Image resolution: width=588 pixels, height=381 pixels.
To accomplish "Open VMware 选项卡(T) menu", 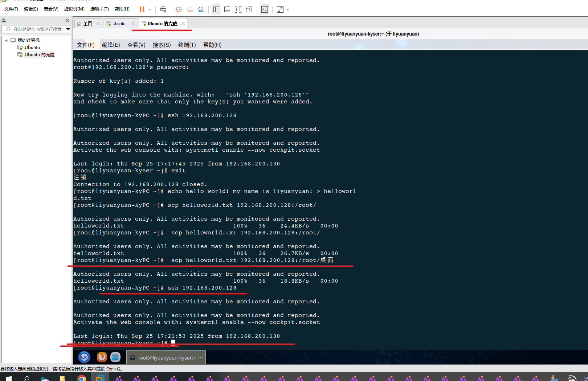I will [x=99, y=9].
